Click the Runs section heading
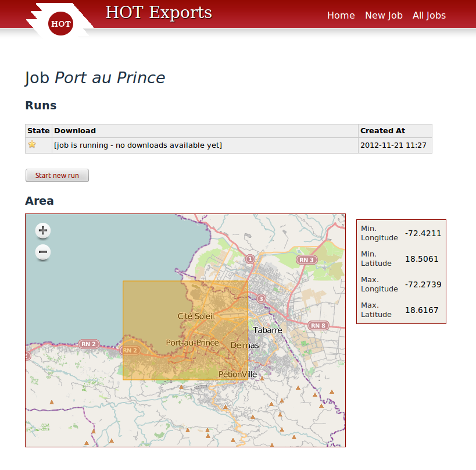The height and width of the screenshot is (470, 476). (x=41, y=105)
